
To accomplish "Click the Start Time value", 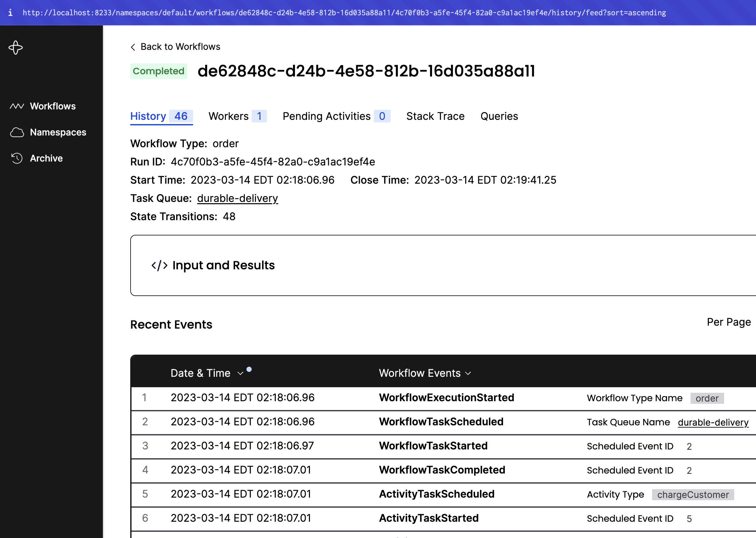I will [x=262, y=180].
